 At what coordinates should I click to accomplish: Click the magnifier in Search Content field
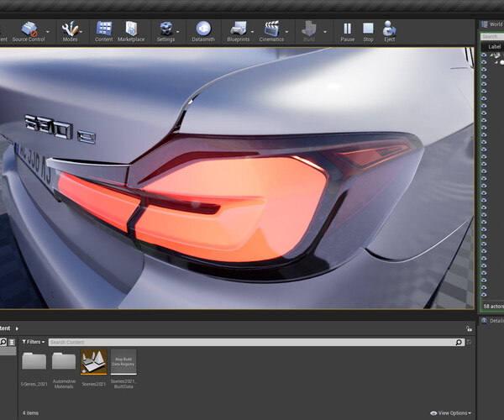tap(459, 342)
